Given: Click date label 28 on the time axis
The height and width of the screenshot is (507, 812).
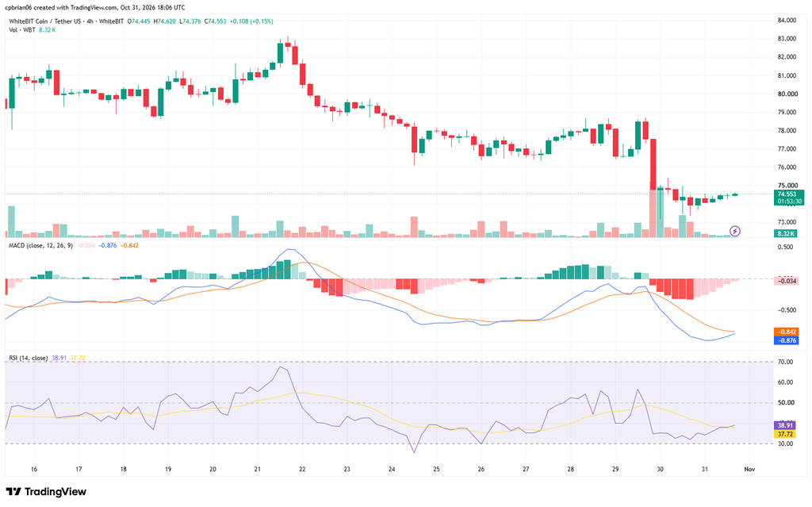Looking at the screenshot, I should click(x=571, y=469).
